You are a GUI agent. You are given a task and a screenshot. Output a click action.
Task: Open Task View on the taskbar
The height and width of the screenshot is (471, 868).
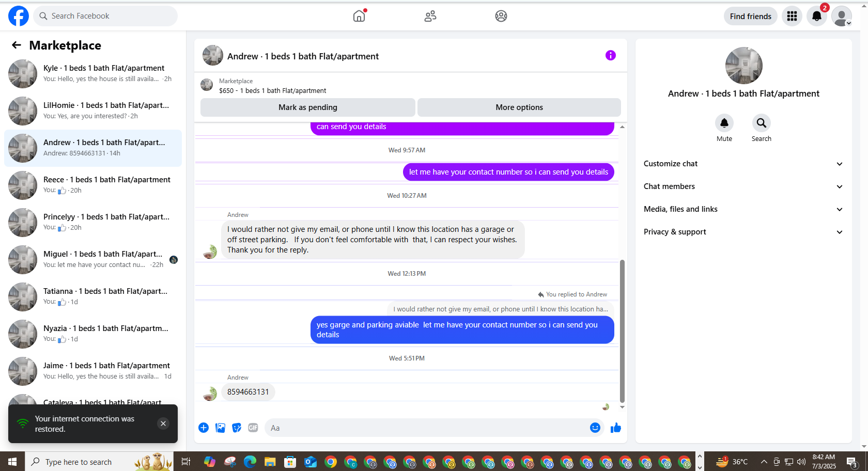click(x=185, y=462)
